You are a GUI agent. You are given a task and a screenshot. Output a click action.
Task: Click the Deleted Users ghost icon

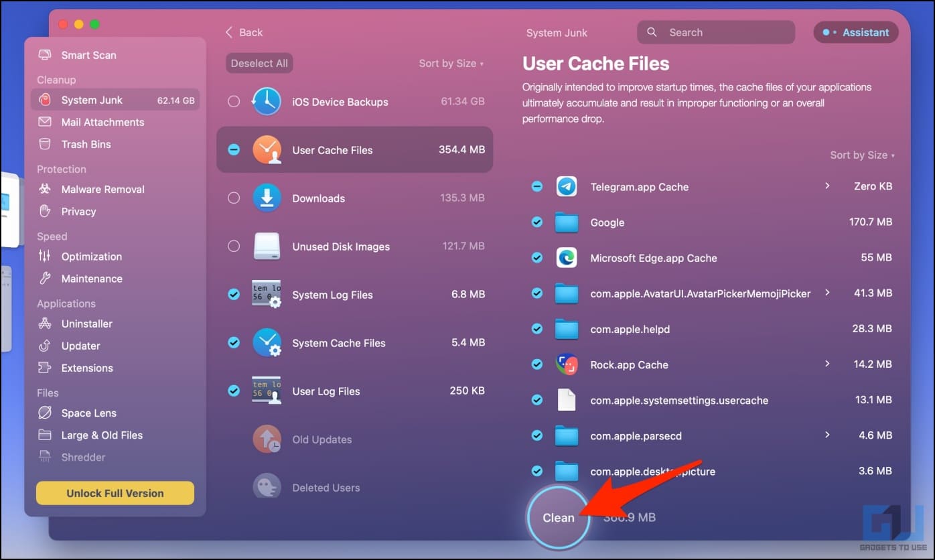coord(267,486)
